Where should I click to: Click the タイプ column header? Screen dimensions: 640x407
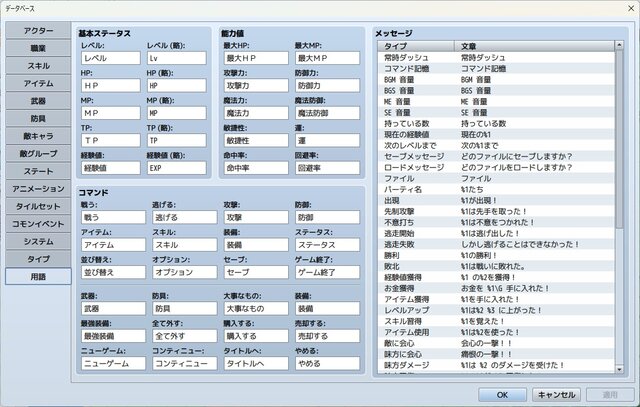pyautogui.click(x=416, y=46)
